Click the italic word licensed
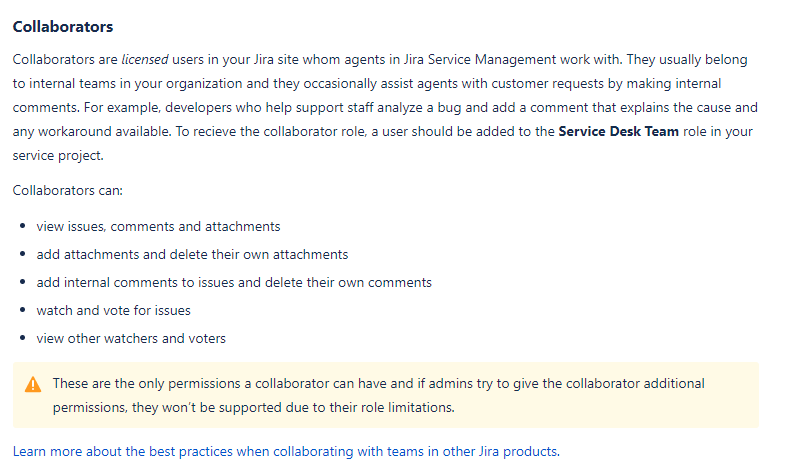Image resolution: width=803 pixels, height=470 pixels. [145, 60]
